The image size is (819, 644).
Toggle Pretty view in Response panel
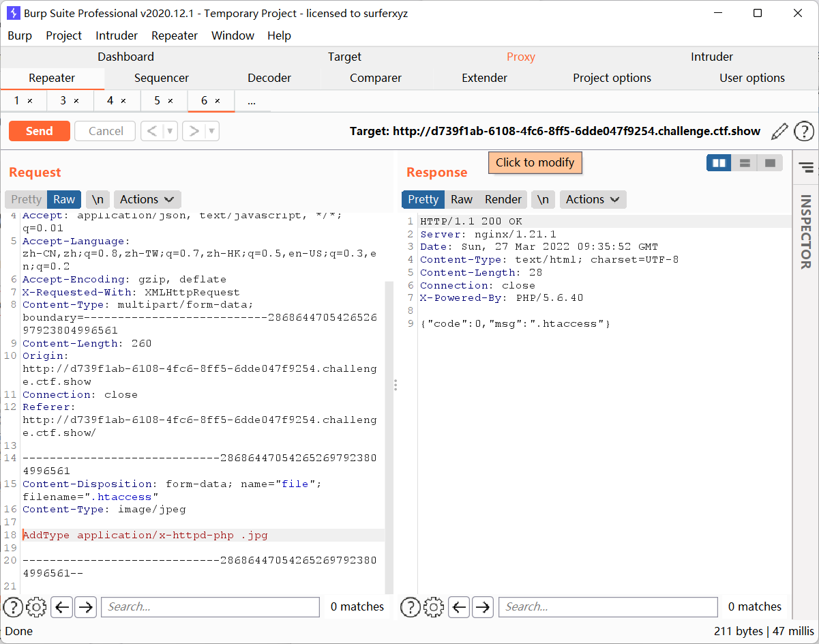click(423, 199)
